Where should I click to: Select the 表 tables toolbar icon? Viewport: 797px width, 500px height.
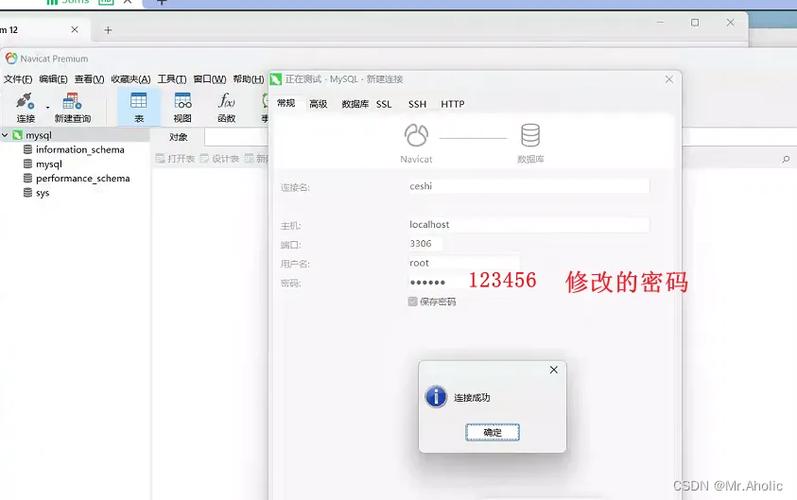click(x=139, y=107)
